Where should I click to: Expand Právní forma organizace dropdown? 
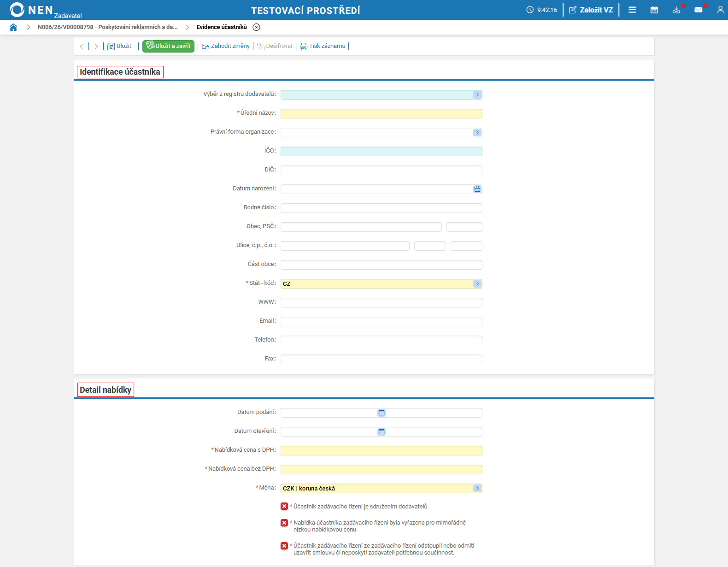[477, 132]
